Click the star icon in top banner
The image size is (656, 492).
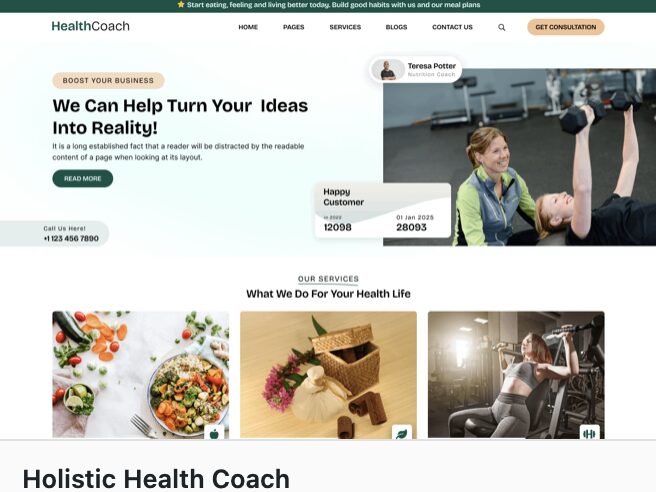(181, 5)
